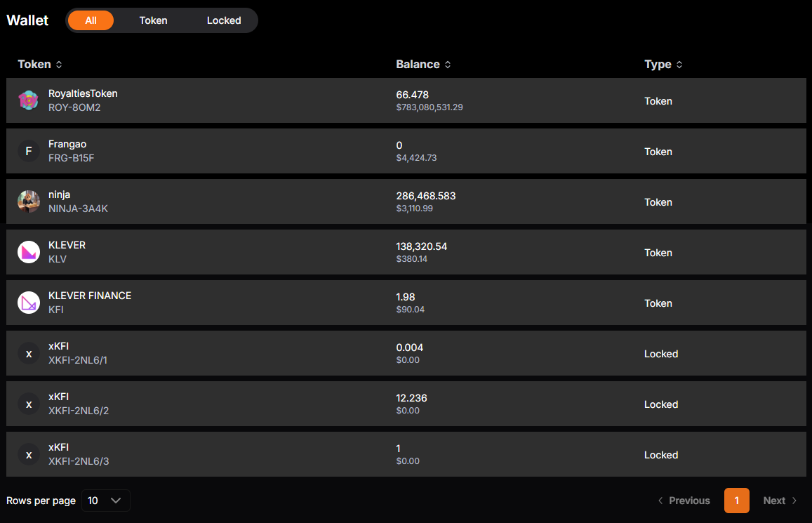812x523 pixels.
Task: Click the ninja token avatar image
Action: tap(29, 201)
